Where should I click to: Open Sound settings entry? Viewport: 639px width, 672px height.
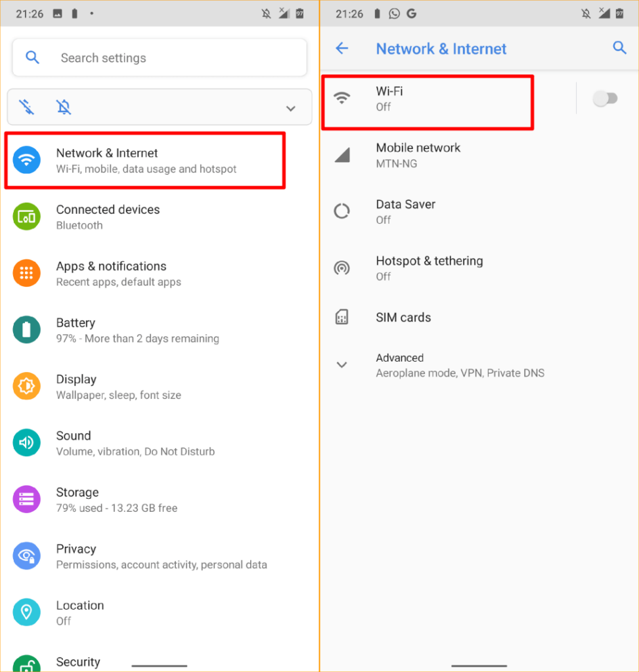tap(160, 443)
